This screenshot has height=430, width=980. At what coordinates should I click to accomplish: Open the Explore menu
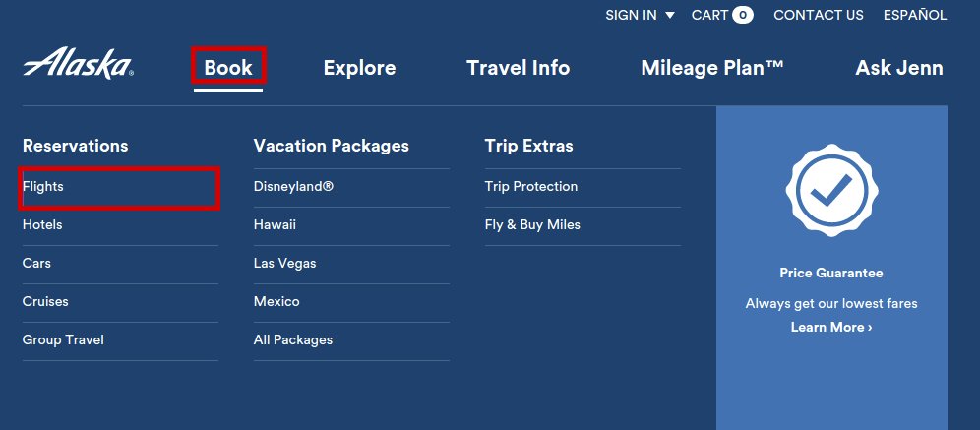(359, 68)
